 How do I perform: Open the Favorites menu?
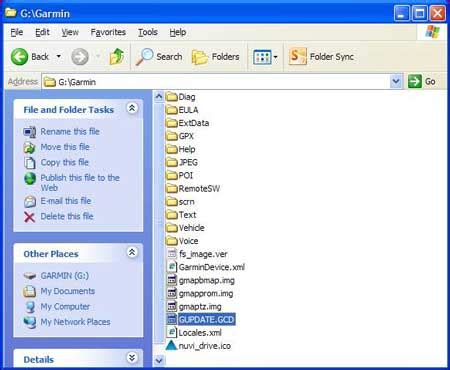pyautogui.click(x=108, y=32)
